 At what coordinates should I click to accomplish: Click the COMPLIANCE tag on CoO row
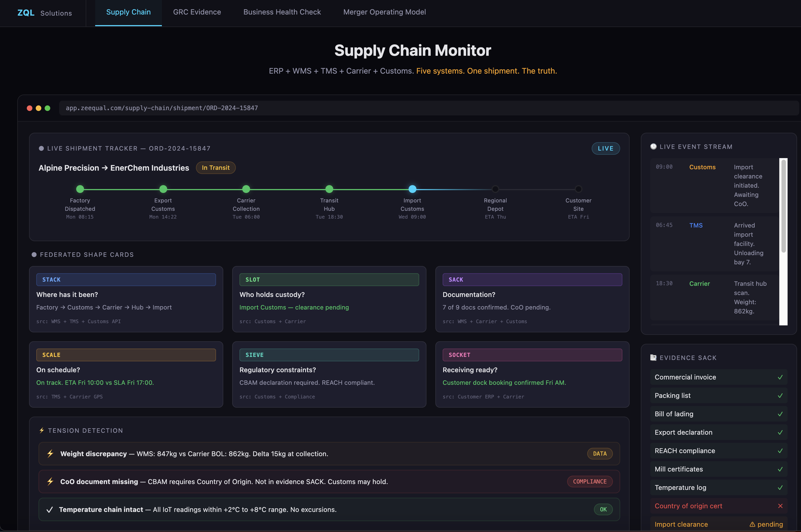coord(589,482)
